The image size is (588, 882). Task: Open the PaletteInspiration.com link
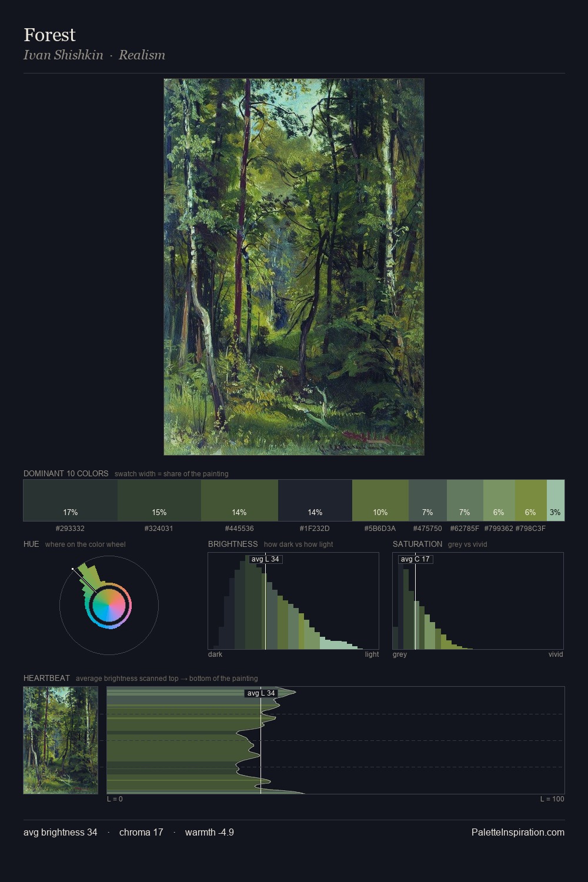pos(518,832)
